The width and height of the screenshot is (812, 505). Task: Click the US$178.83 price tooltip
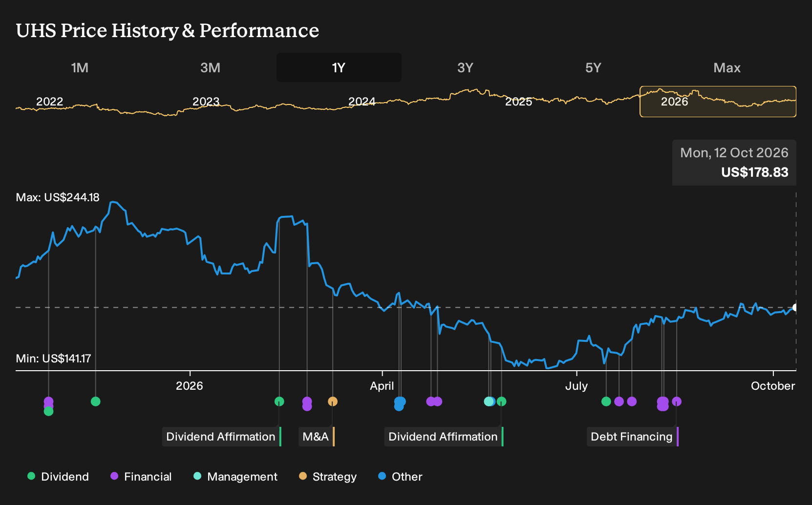tap(734, 163)
